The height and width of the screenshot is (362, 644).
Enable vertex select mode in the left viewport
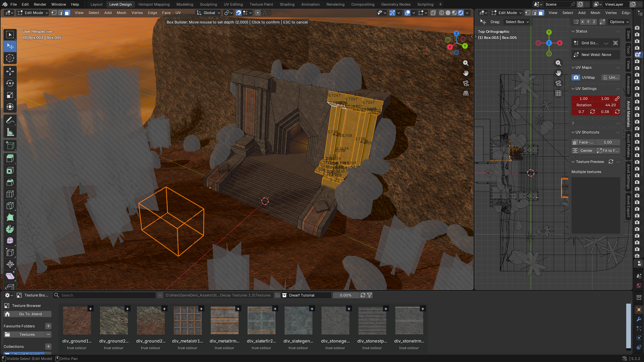tap(54, 13)
